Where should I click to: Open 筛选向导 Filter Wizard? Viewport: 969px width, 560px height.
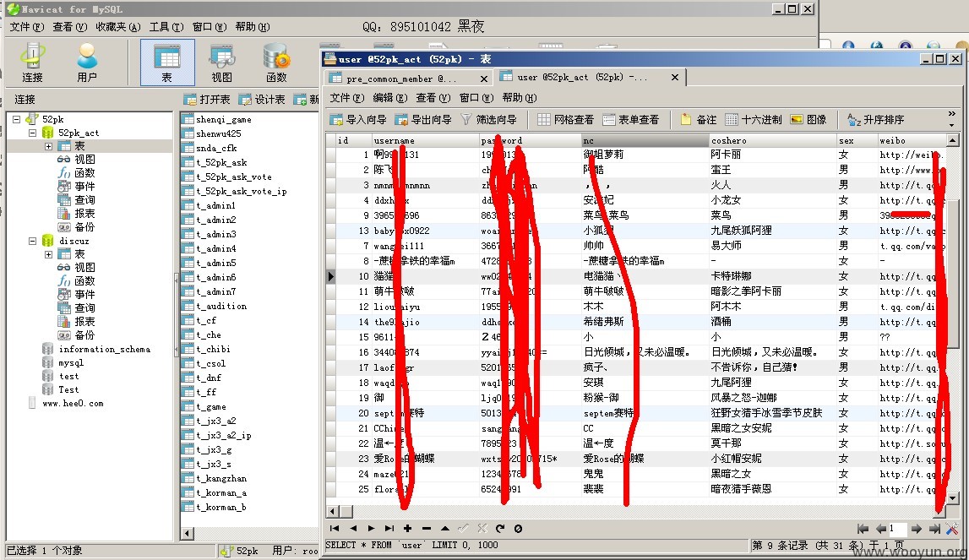point(488,119)
